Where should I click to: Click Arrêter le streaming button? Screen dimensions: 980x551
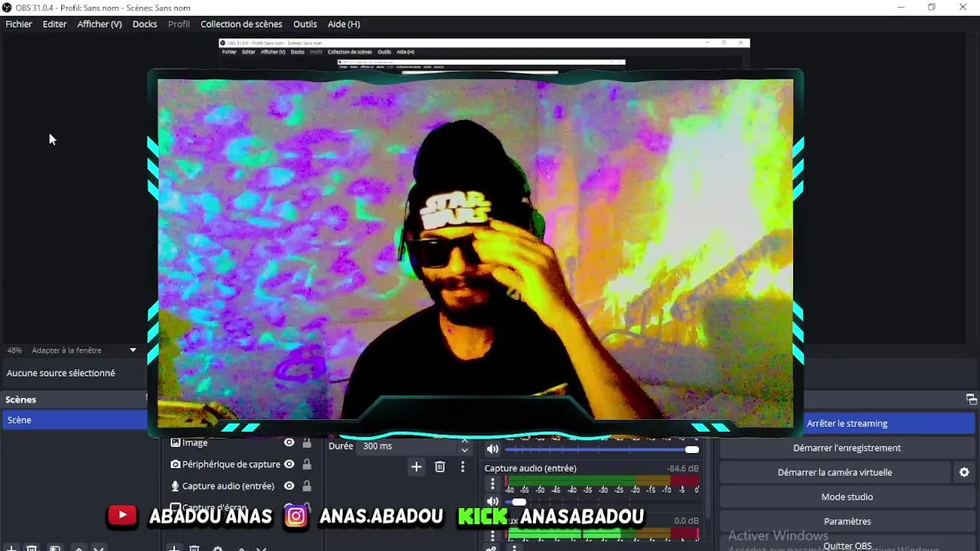(847, 423)
